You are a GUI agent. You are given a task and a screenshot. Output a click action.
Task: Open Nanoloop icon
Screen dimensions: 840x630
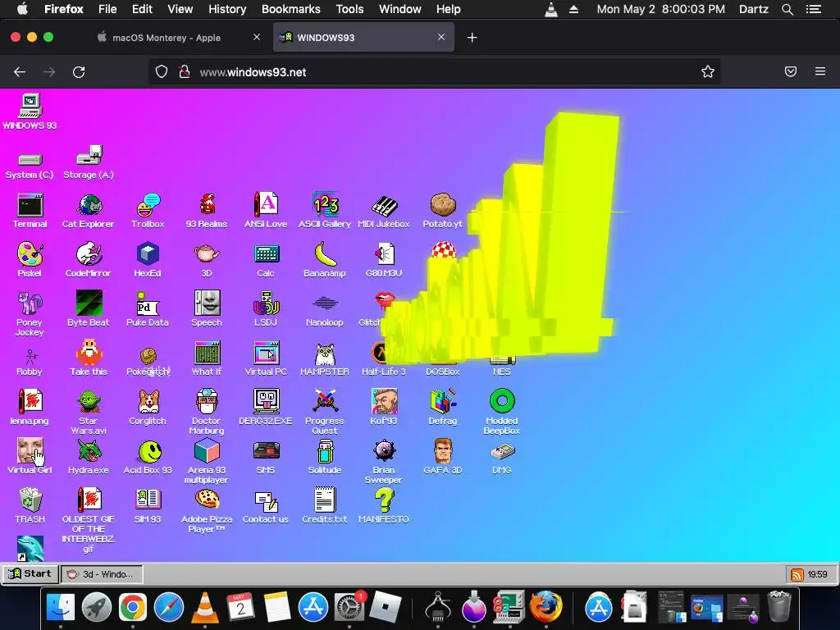[325, 309]
